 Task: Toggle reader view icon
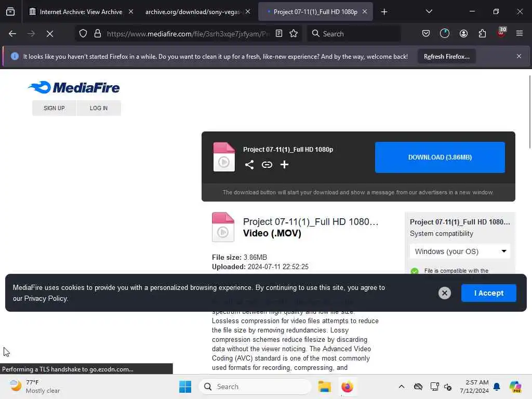[279, 33]
